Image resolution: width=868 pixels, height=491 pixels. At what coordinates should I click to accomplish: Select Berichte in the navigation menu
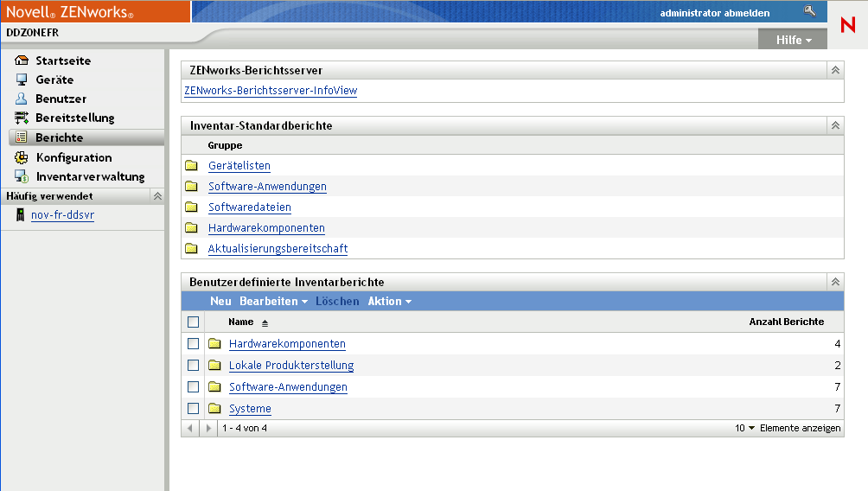[x=60, y=137]
